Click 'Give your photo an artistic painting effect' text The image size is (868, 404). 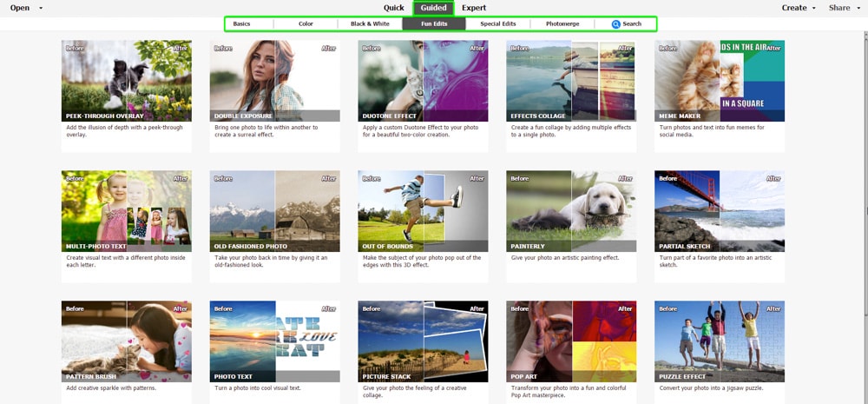click(x=565, y=258)
